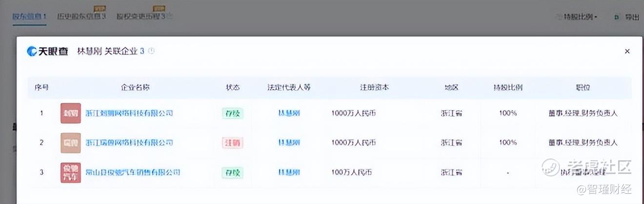
Task: Click the 注册资本 column header
Action: [x=375, y=88]
